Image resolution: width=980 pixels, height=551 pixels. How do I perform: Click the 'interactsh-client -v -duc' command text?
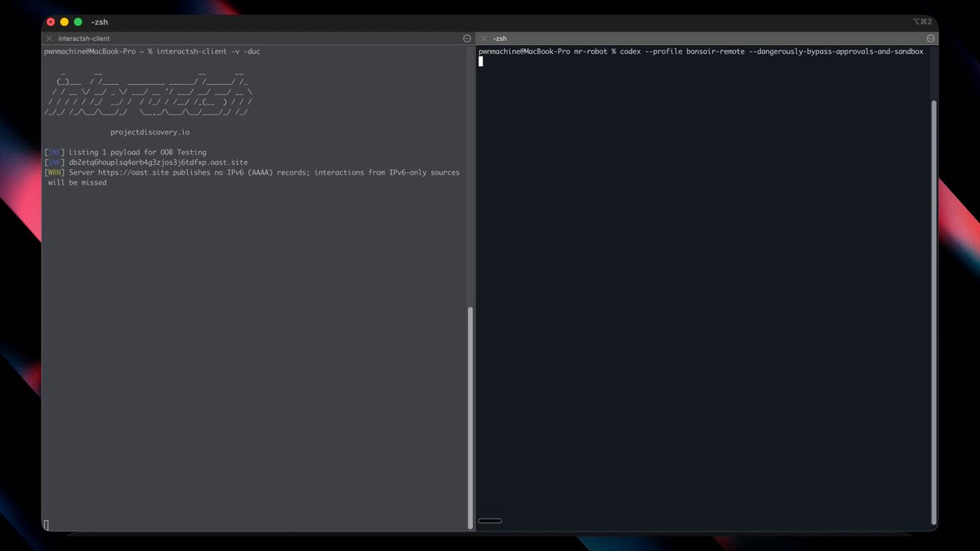[208, 51]
